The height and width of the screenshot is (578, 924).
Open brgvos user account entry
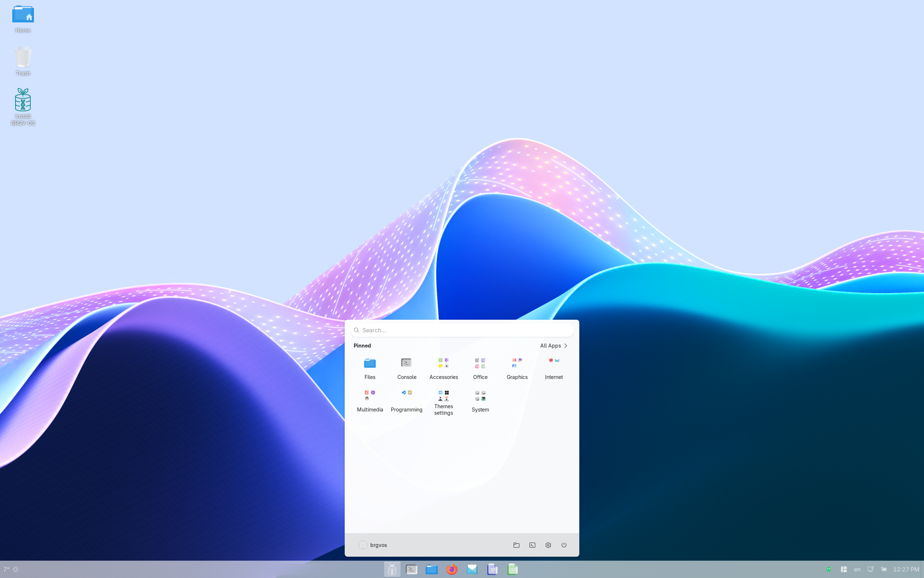[373, 545]
